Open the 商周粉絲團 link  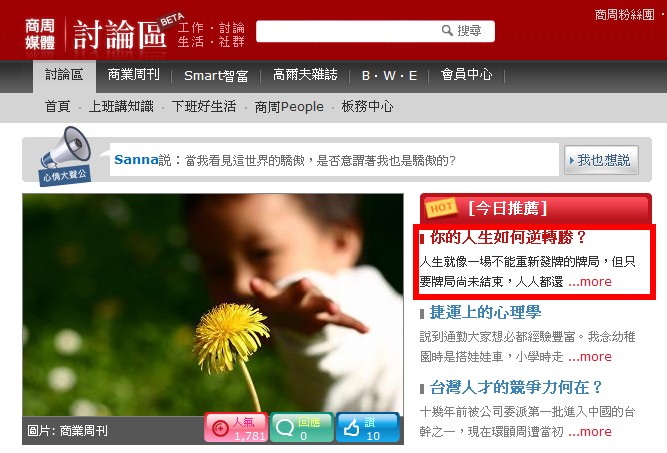(x=624, y=15)
